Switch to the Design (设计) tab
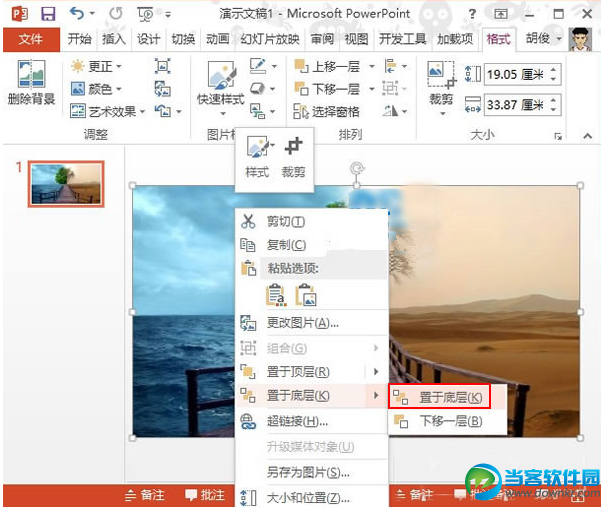Image resolution: width=601 pixels, height=507 pixels. (x=148, y=39)
